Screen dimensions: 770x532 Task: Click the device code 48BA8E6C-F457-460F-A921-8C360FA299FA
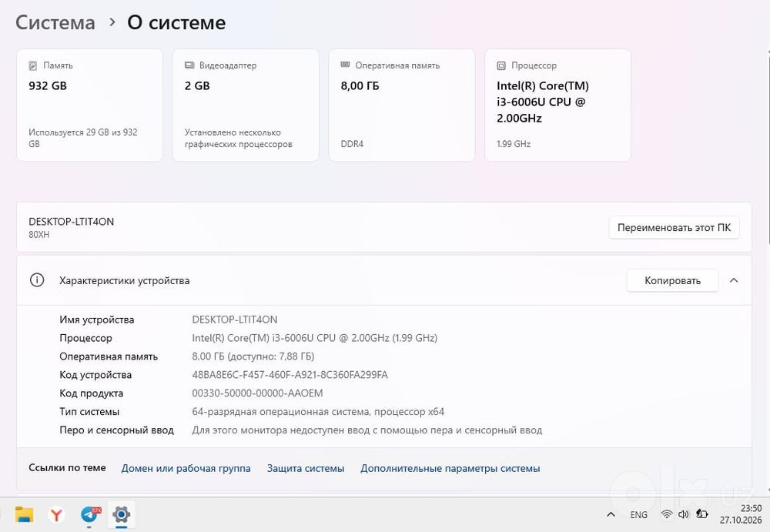coord(290,375)
